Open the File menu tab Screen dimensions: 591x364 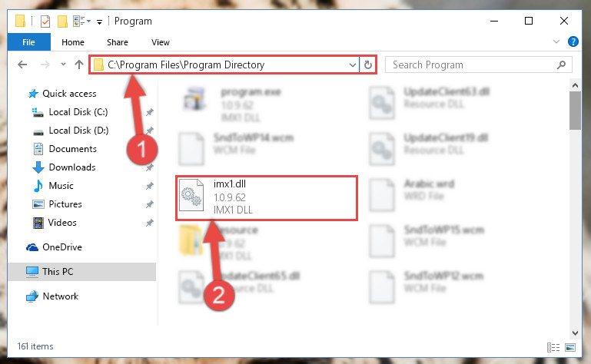tap(28, 42)
